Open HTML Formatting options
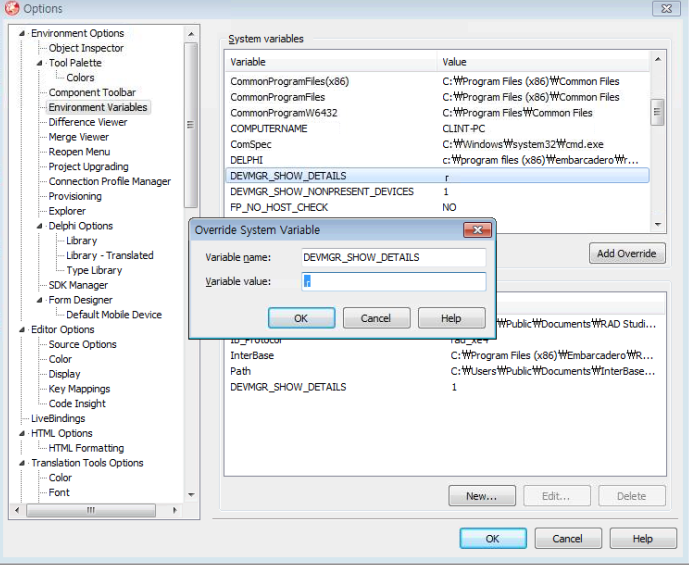 click(x=86, y=448)
